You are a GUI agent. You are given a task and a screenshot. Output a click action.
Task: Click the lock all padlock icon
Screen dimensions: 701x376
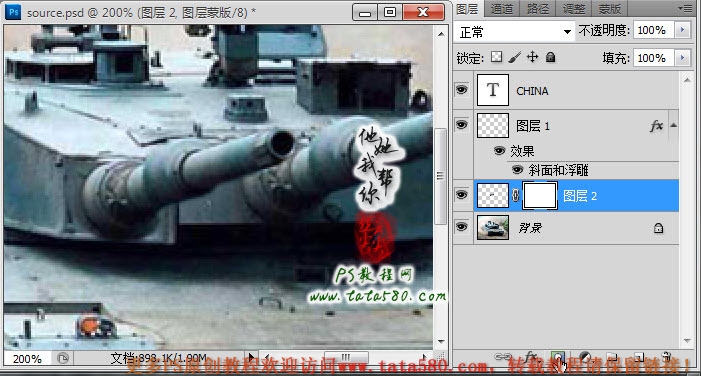(x=551, y=57)
